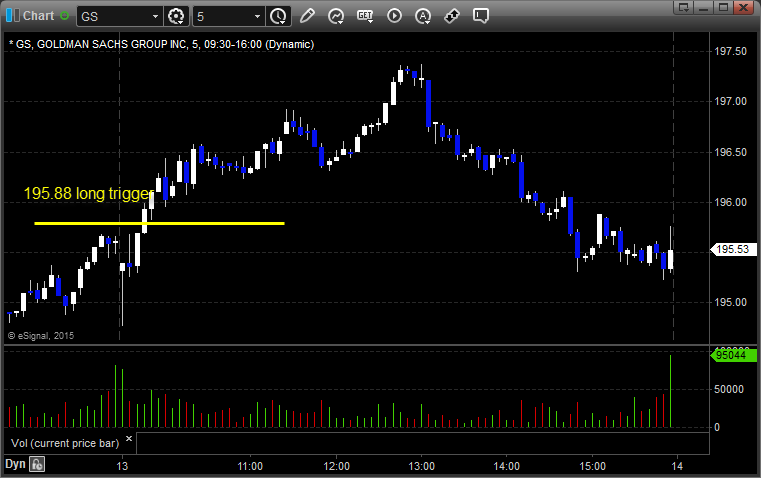The width and height of the screenshot is (761, 478).
Task: Maximize the chart window
Action: click(723, 7)
